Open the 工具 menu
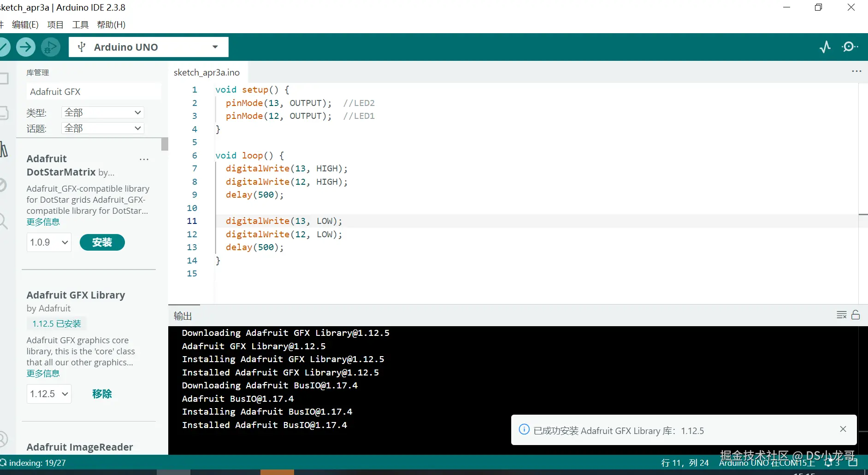Image resolution: width=868 pixels, height=475 pixels. coord(80,24)
